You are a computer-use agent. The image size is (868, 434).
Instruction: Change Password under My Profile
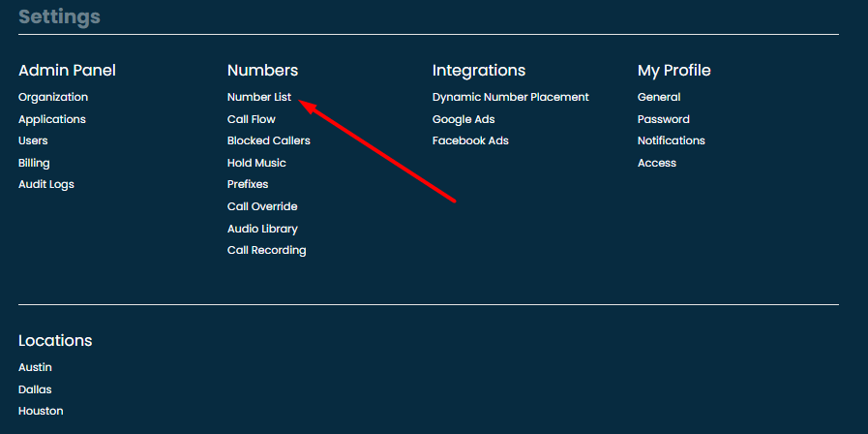coord(663,119)
